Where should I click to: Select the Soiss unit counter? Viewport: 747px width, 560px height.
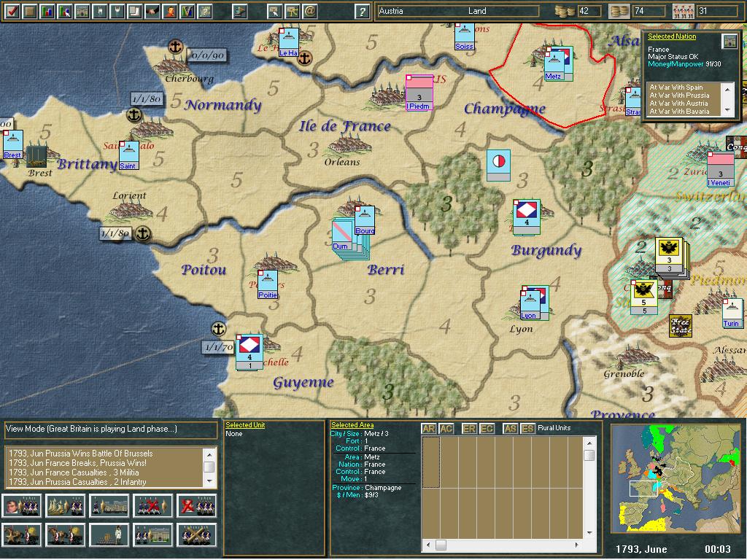coord(465,36)
